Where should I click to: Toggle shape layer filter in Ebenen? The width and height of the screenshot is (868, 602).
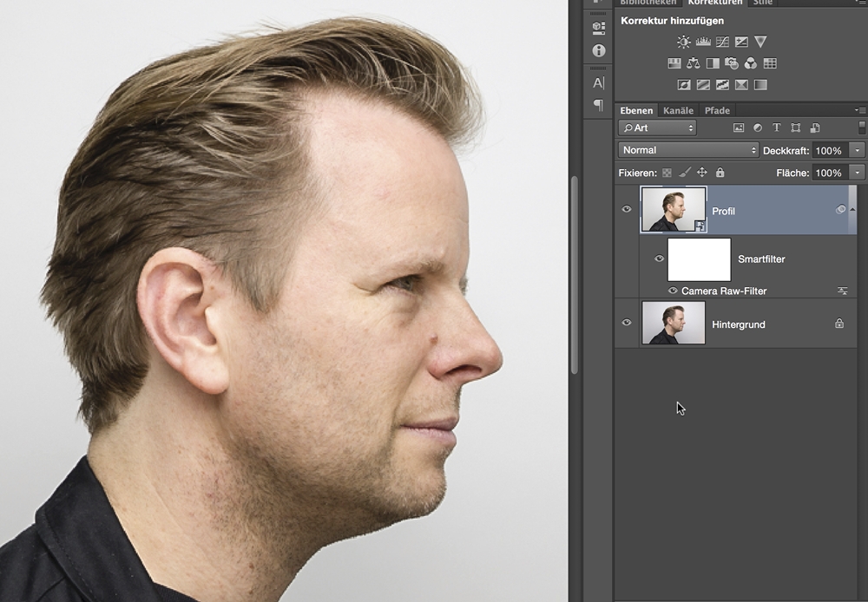point(795,128)
